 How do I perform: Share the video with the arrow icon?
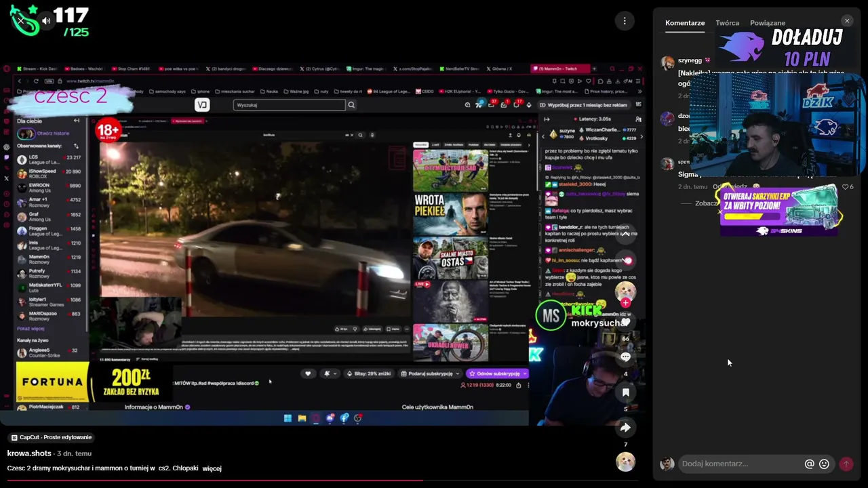click(626, 428)
